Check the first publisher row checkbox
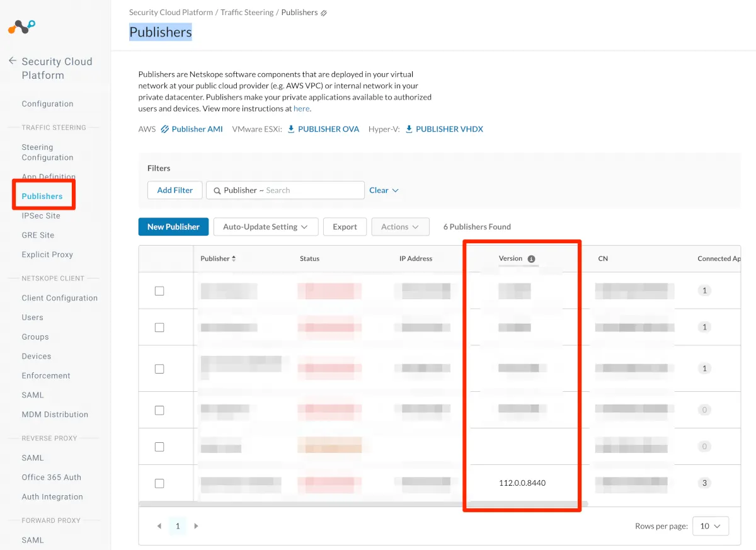The width and height of the screenshot is (756, 550). tap(159, 290)
